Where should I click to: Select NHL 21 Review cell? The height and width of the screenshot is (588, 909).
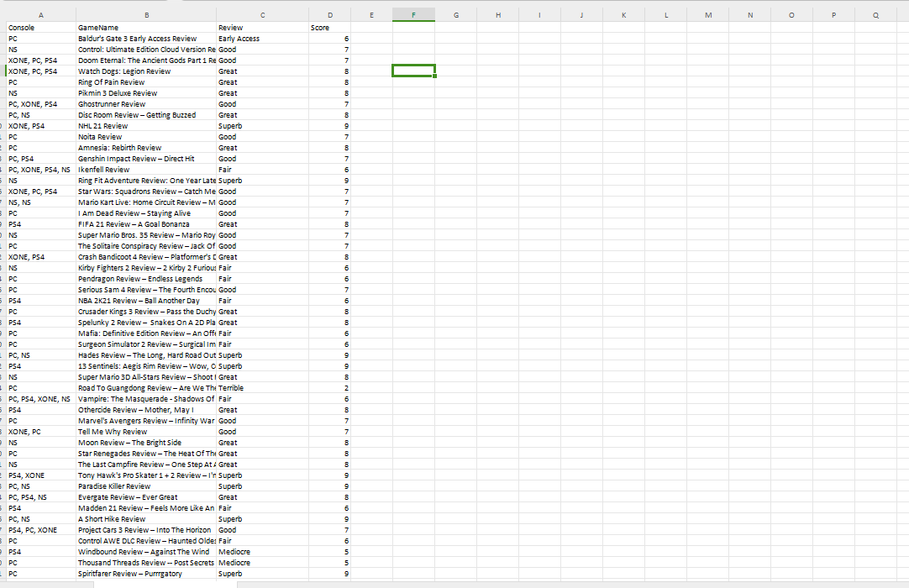[146, 126]
